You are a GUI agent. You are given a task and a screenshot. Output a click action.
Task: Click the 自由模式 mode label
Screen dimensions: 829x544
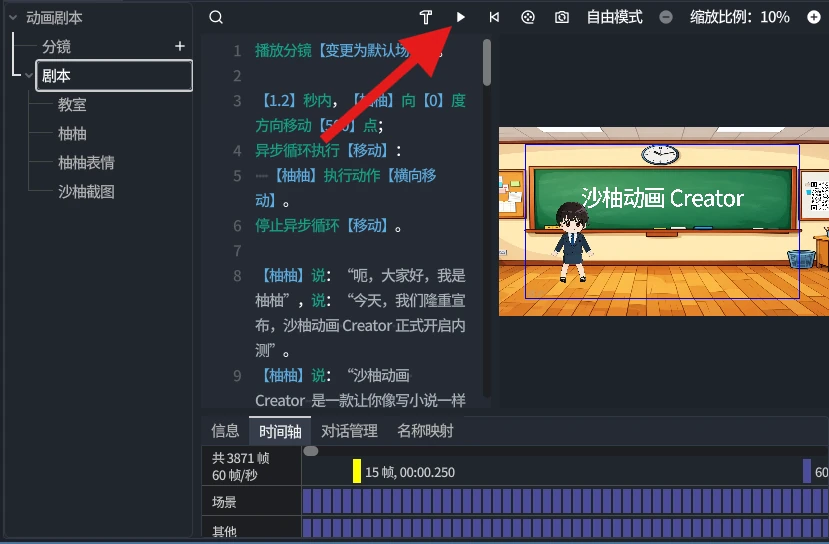pyautogui.click(x=614, y=17)
